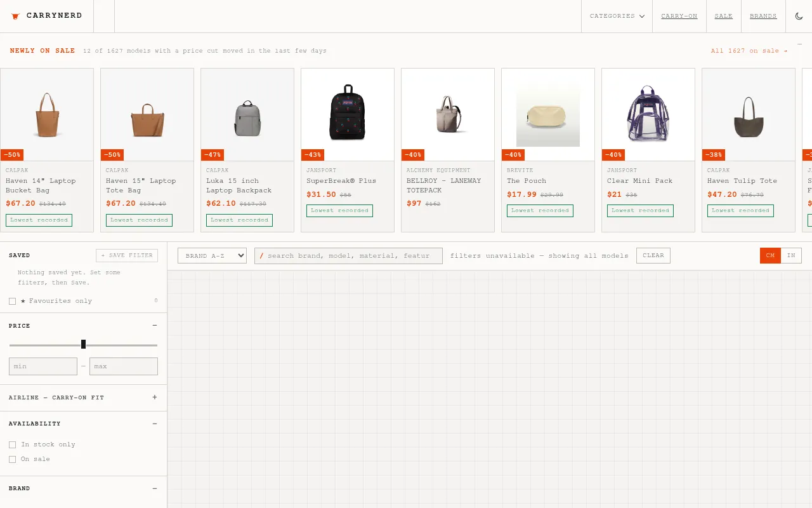Viewport: 812px width, 508px height.
Task: Open the Haven Tulip Tote image
Action: (x=749, y=114)
